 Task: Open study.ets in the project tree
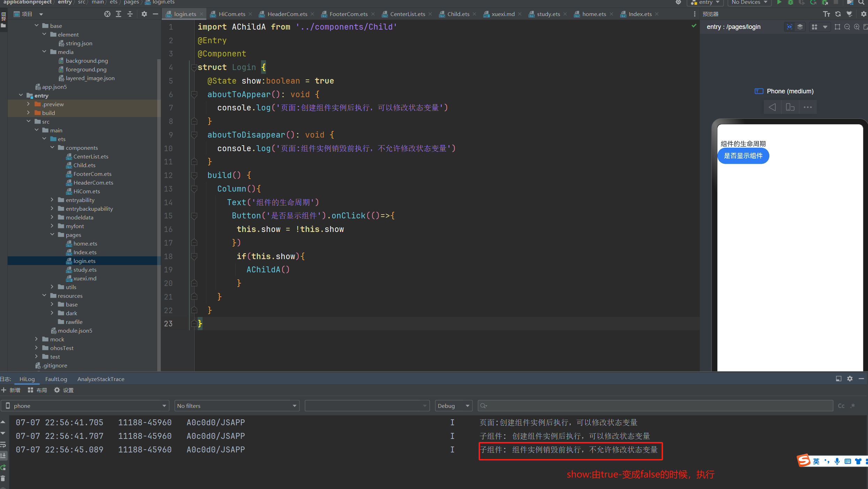85,270
